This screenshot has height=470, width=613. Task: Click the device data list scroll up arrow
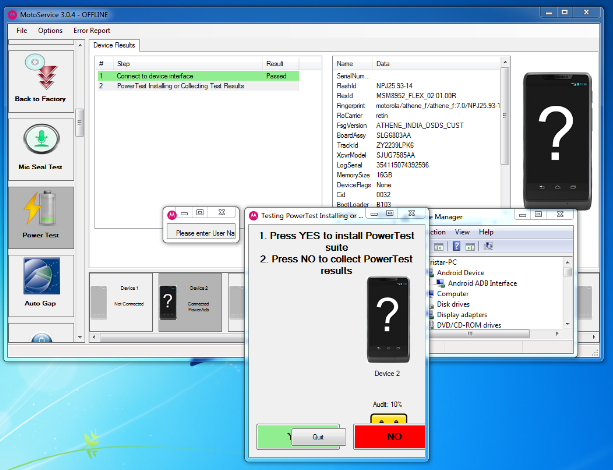pos(505,62)
